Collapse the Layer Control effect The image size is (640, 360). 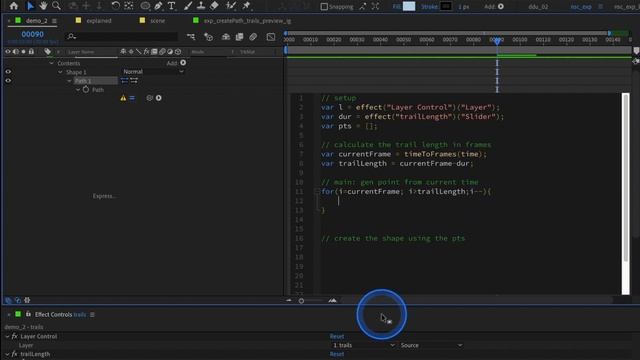click(7, 336)
